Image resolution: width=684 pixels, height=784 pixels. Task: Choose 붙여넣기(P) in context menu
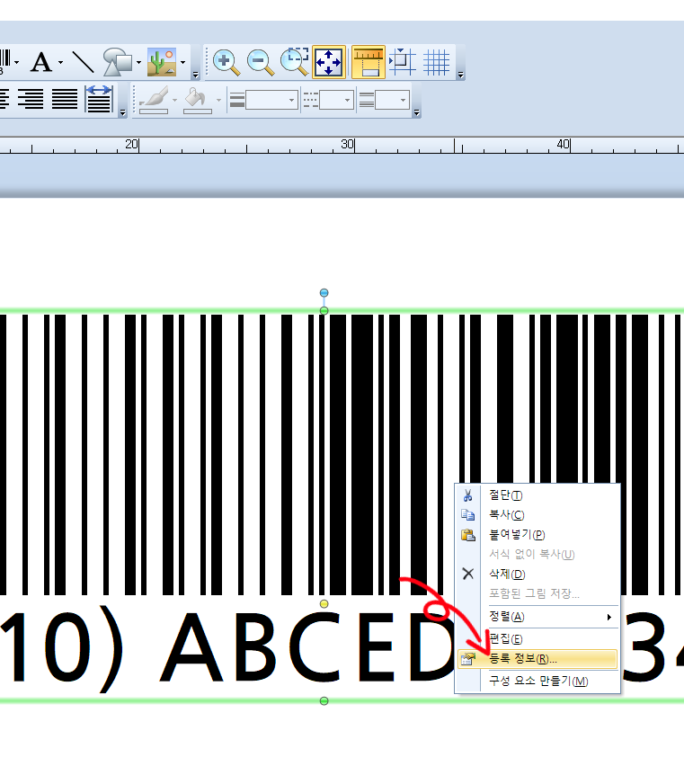[x=538, y=534]
